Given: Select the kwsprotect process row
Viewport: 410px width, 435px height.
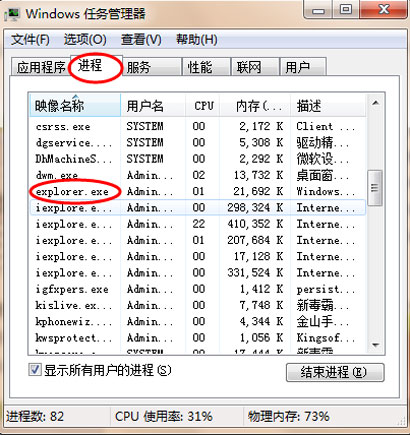Looking at the screenshot, I should tap(198, 338).
